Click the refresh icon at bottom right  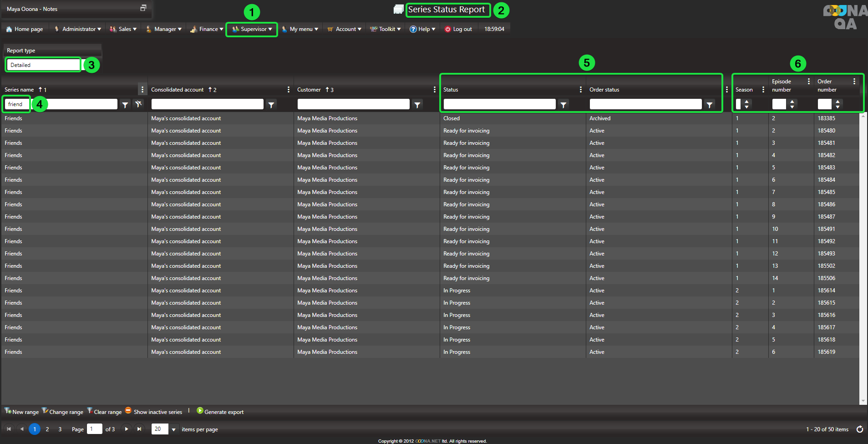(859, 429)
